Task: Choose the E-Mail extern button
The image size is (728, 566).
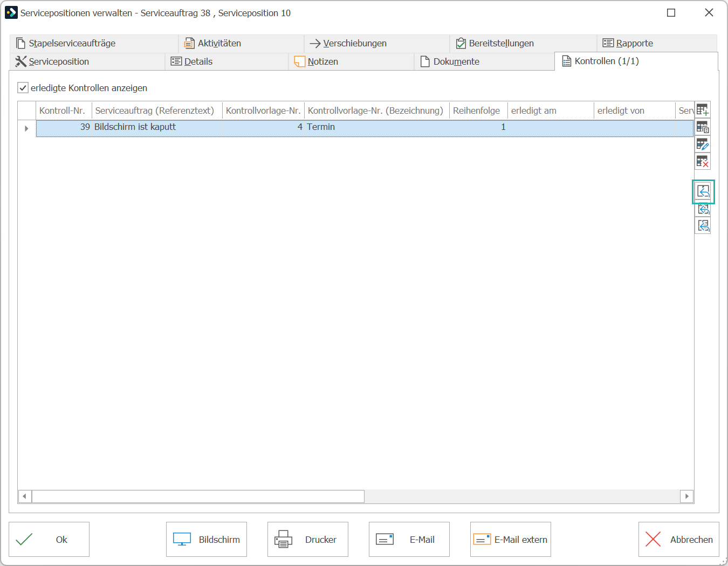Action: [x=511, y=539]
